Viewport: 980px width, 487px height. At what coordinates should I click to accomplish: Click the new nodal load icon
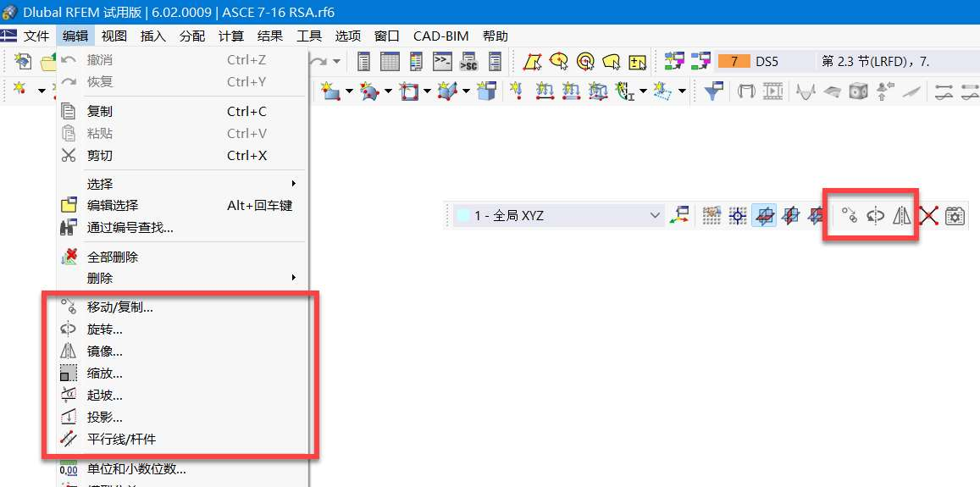(515, 91)
